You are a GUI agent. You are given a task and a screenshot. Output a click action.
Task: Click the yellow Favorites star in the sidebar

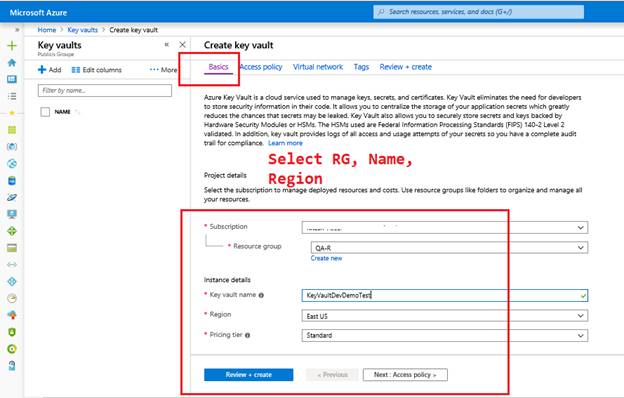[x=12, y=113]
